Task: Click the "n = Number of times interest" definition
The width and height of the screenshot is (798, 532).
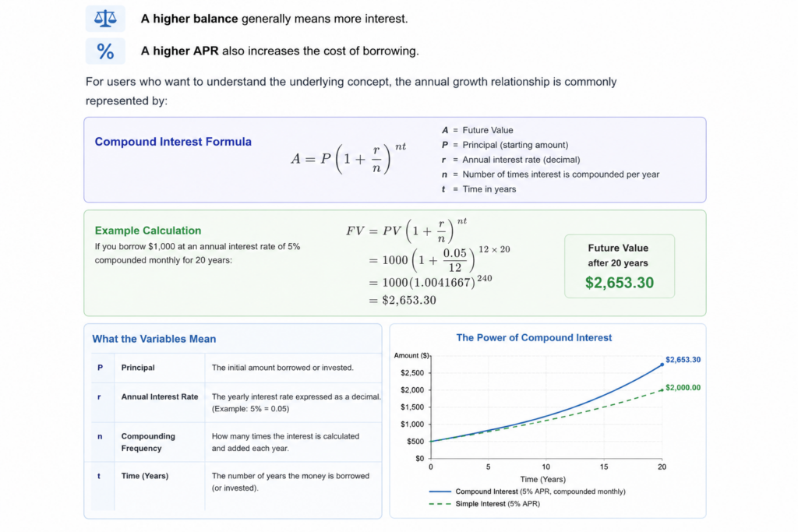Action: (551, 174)
